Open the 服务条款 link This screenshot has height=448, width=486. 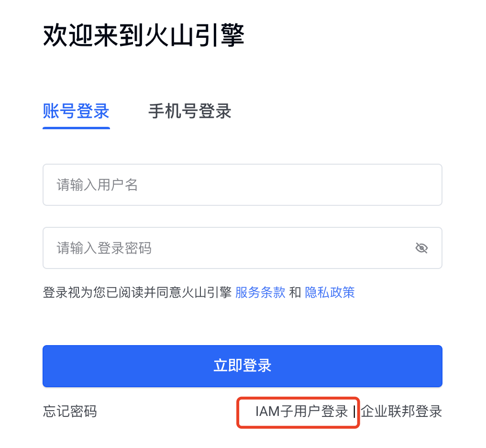coord(260,292)
